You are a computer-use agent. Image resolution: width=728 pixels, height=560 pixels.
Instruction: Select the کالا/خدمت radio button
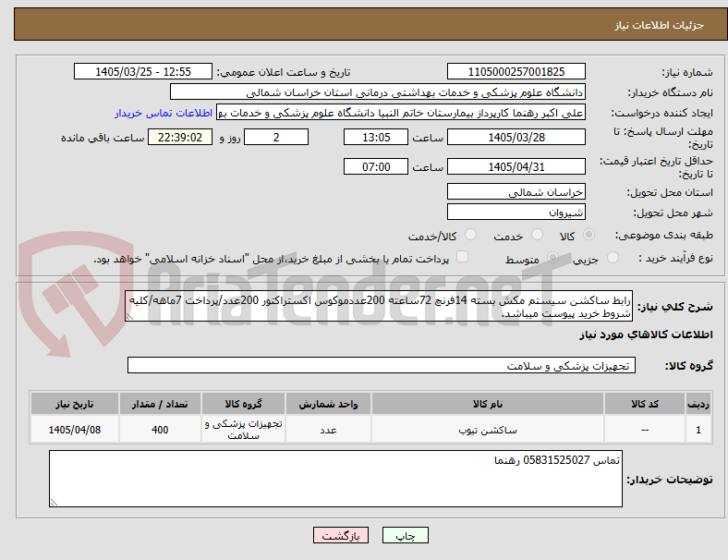[x=470, y=235]
